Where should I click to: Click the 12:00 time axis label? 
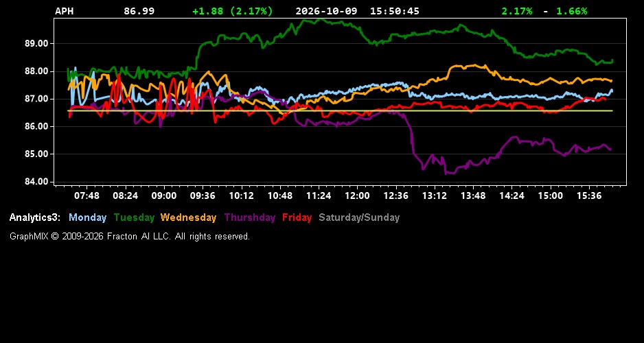click(357, 196)
